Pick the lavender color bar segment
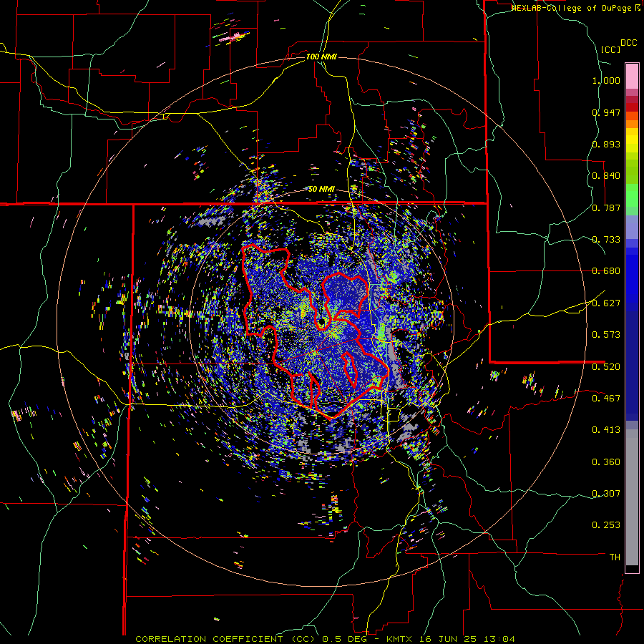This screenshot has height=644, width=644. point(632,227)
